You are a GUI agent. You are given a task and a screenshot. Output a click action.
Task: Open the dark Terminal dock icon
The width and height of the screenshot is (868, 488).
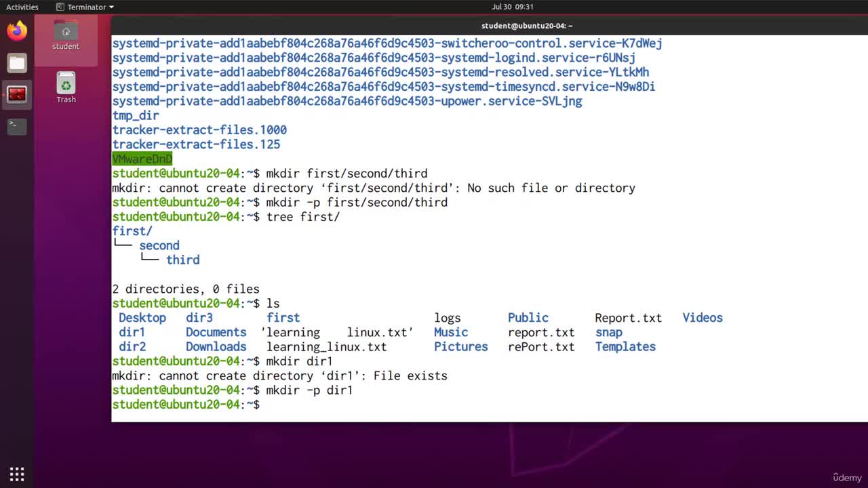(17, 126)
